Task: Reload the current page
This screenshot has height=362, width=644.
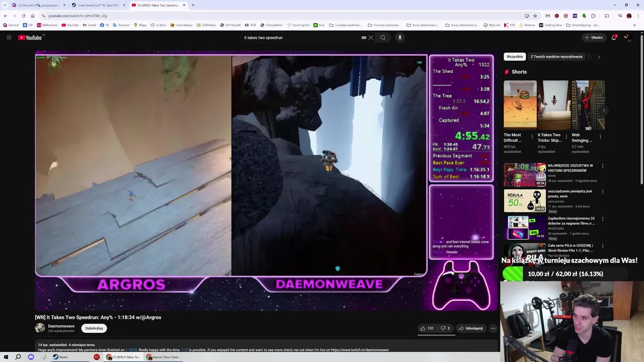Action: tap(23, 16)
